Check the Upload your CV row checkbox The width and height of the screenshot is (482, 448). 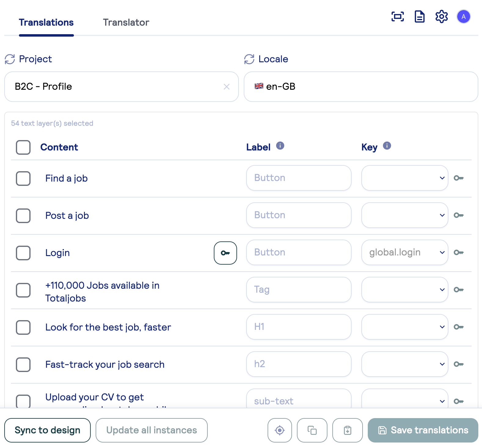(23, 401)
